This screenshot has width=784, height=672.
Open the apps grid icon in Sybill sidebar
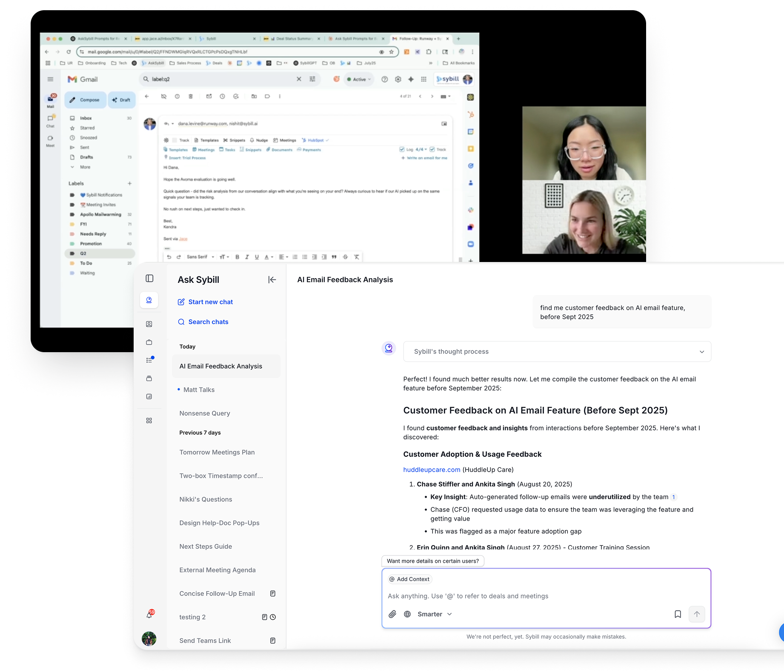(149, 421)
